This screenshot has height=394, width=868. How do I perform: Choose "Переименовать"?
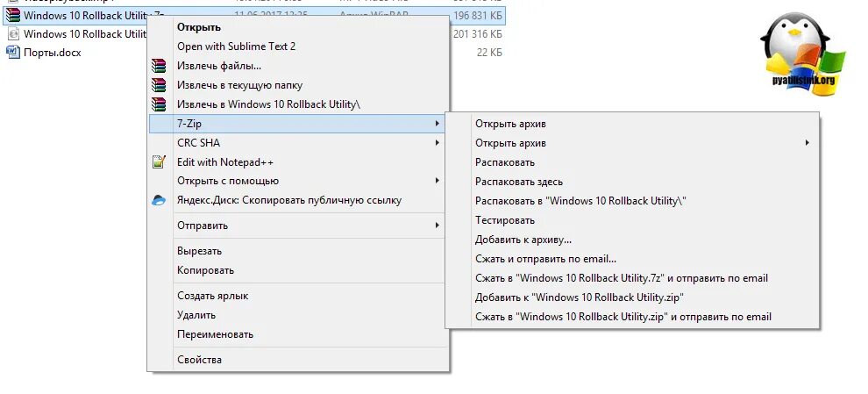[298, 334]
